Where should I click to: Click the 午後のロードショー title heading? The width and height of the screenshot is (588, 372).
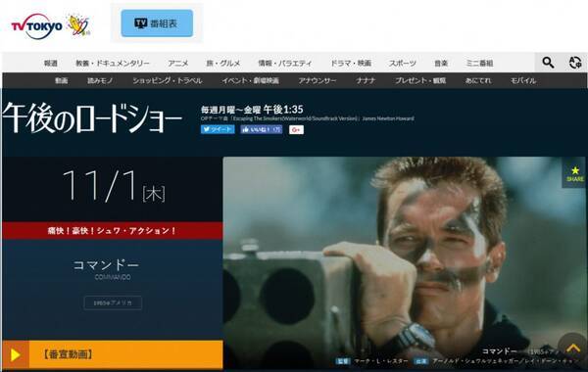click(x=92, y=117)
